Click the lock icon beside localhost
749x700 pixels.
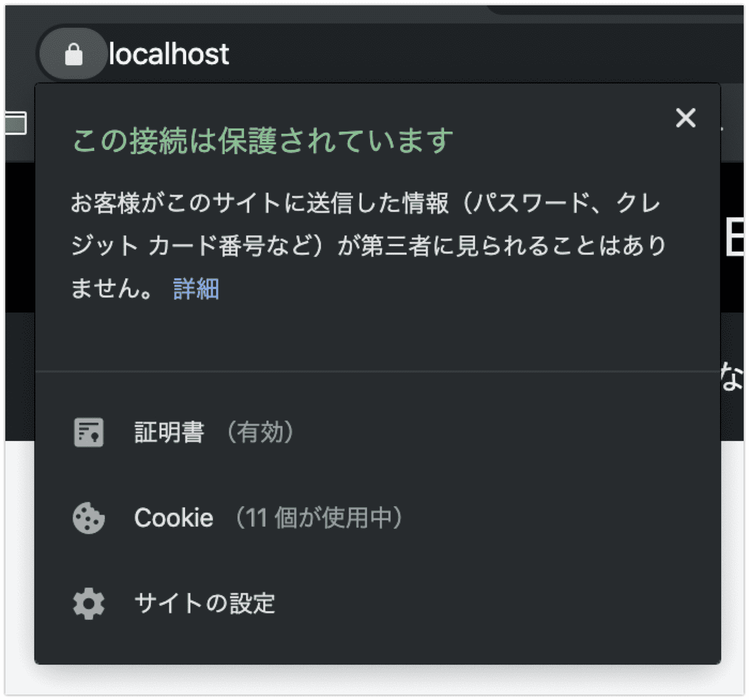click(x=73, y=55)
